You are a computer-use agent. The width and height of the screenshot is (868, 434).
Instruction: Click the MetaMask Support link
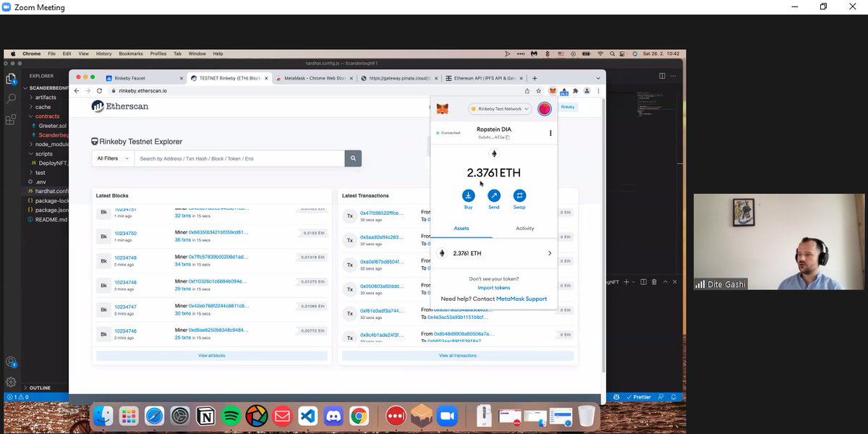(x=522, y=299)
